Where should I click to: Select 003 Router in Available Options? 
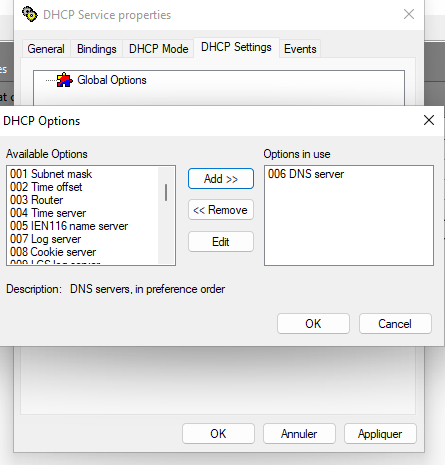pos(37,200)
